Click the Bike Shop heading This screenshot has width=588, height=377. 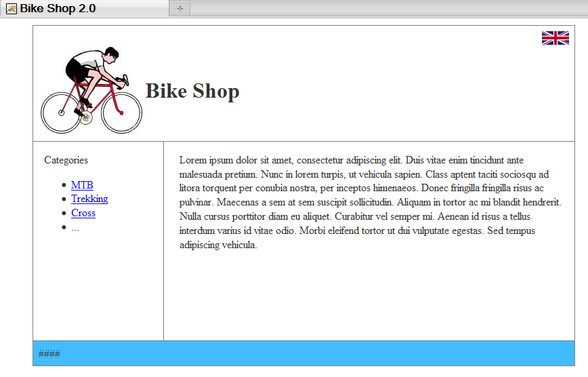point(192,92)
